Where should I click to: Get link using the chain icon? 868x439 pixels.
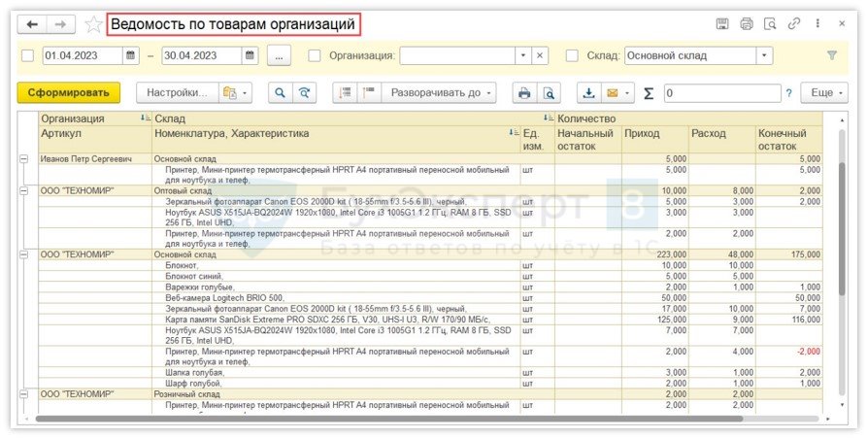[x=794, y=24]
